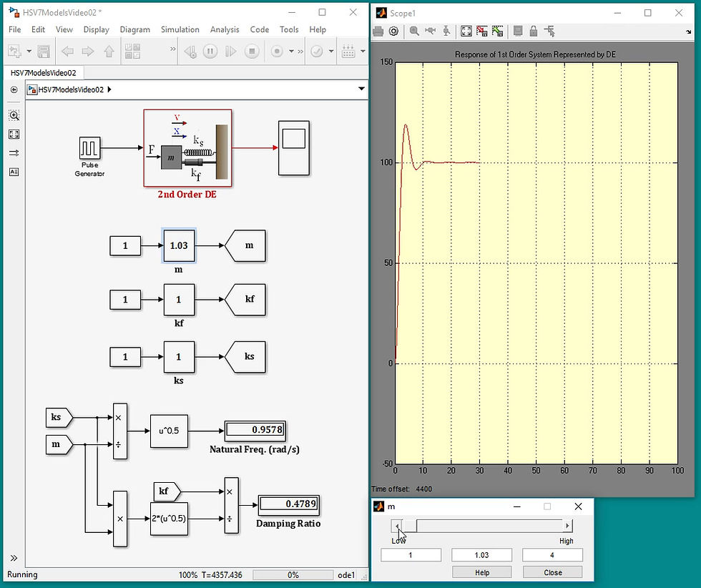Open the Edit menu
Viewport: 701px width, 588px height.
38,29
